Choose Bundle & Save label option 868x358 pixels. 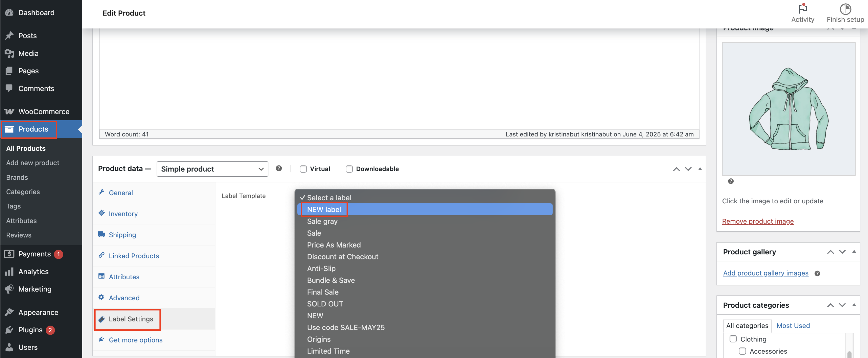coord(425,280)
